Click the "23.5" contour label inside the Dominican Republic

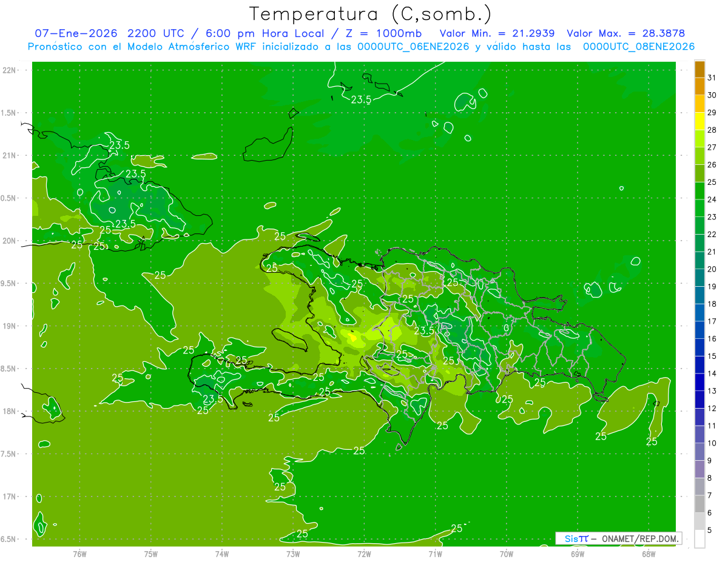[x=425, y=330]
